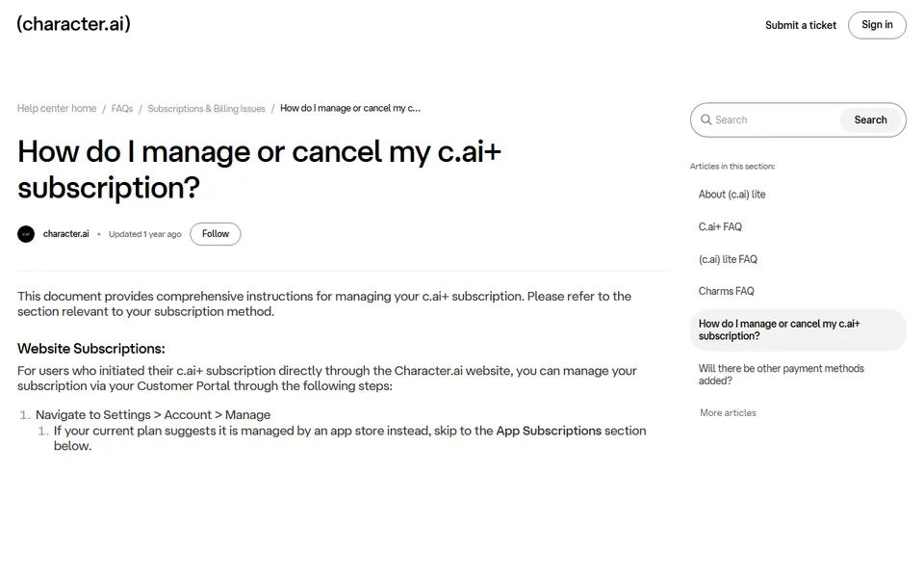The width and height of the screenshot is (924, 578).
Task: Click the Sign in button
Action: 877,25
